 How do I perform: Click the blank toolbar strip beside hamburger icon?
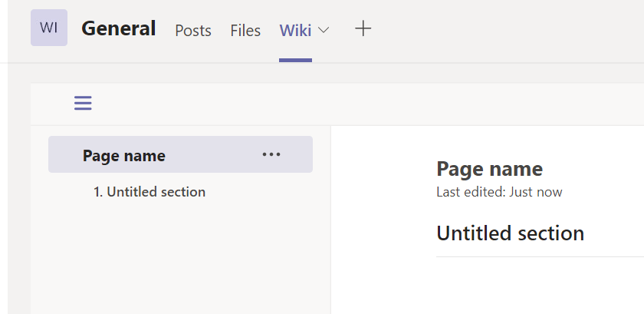click(345, 104)
